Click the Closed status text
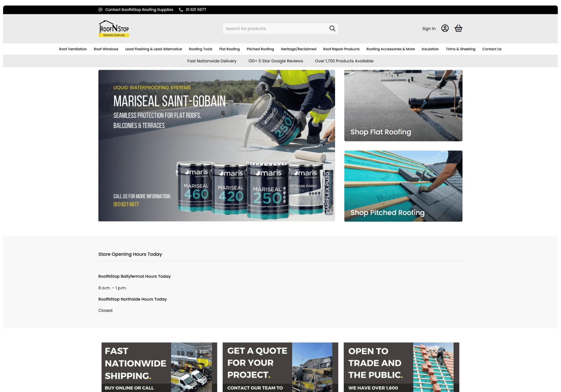Image resolution: width=561 pixels, height=392 pixels. click(105, 310)
